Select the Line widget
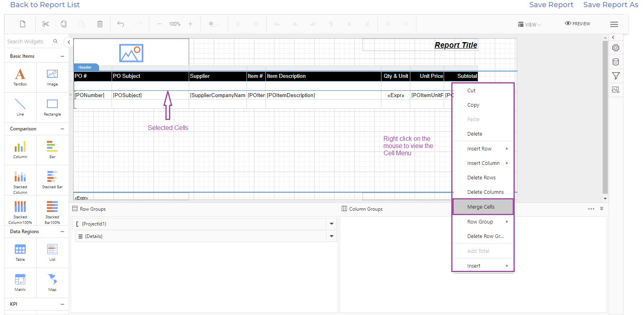 click(x=20, y=107)
